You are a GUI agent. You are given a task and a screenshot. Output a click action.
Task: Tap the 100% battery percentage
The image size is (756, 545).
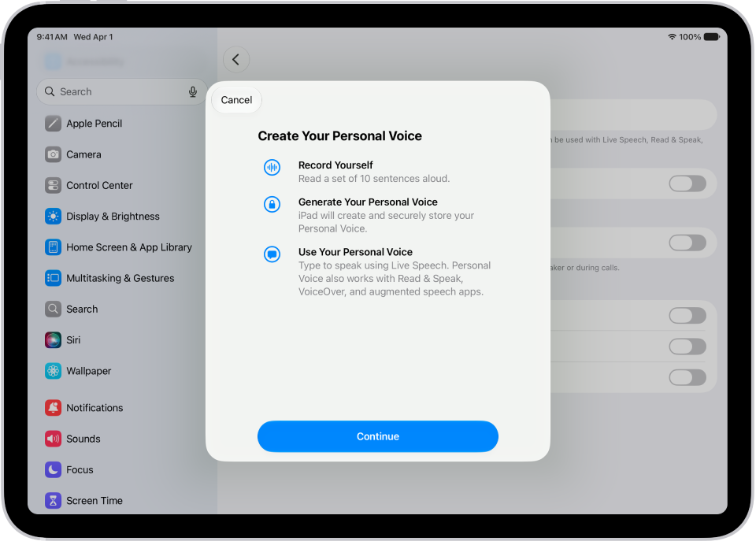[690, 37]
